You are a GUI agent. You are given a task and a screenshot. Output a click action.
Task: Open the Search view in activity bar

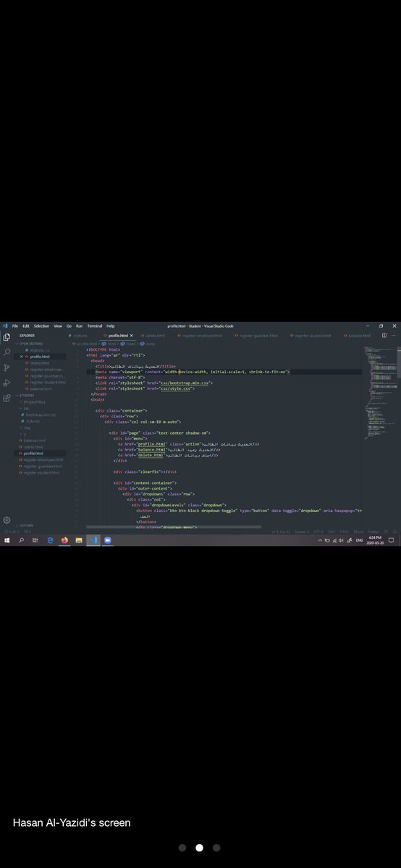click(x=7, y=352)
